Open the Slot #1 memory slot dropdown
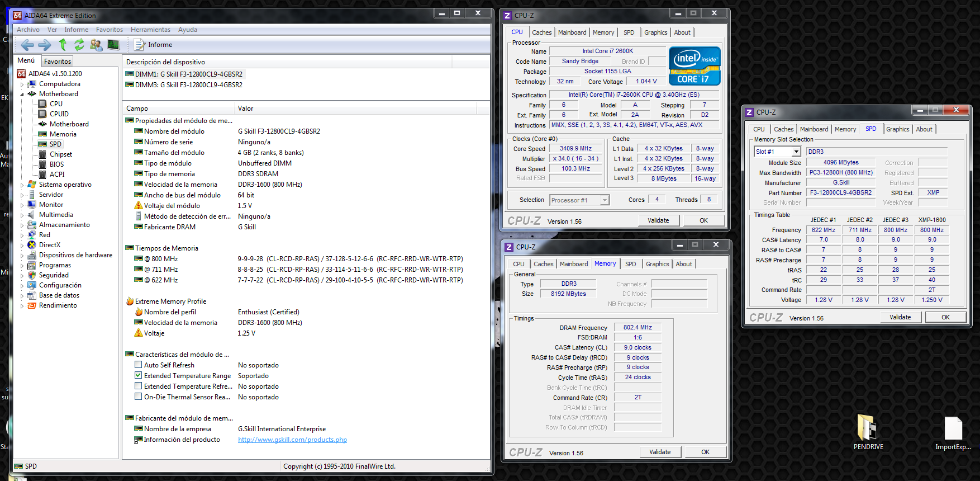Screen dimensions: 980x481 point(796,152)
